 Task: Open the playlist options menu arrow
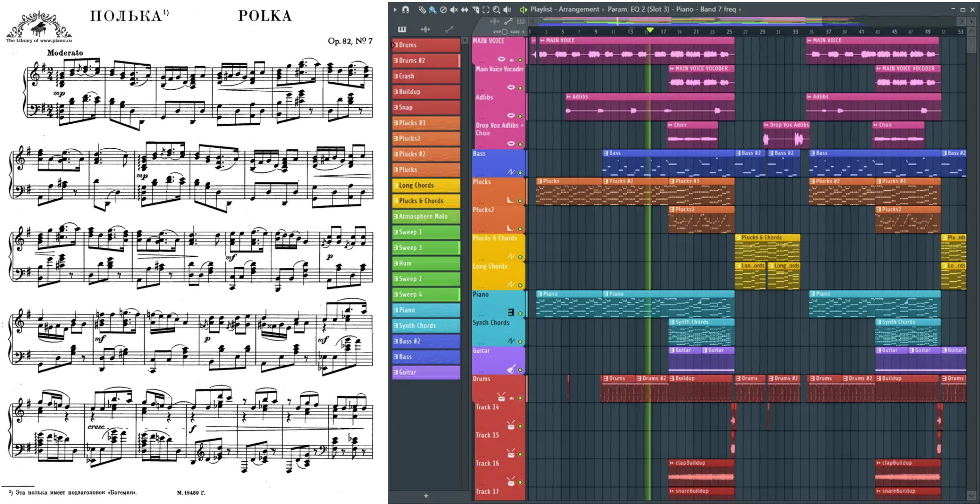[x=395, y=9]
